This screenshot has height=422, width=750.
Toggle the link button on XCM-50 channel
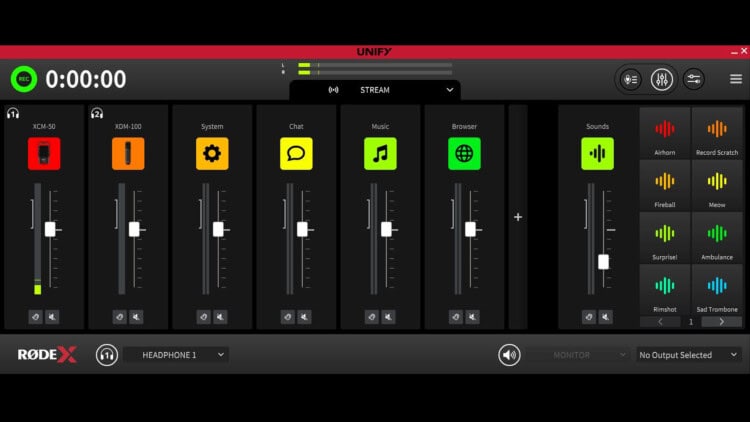[x=35, y=317]
